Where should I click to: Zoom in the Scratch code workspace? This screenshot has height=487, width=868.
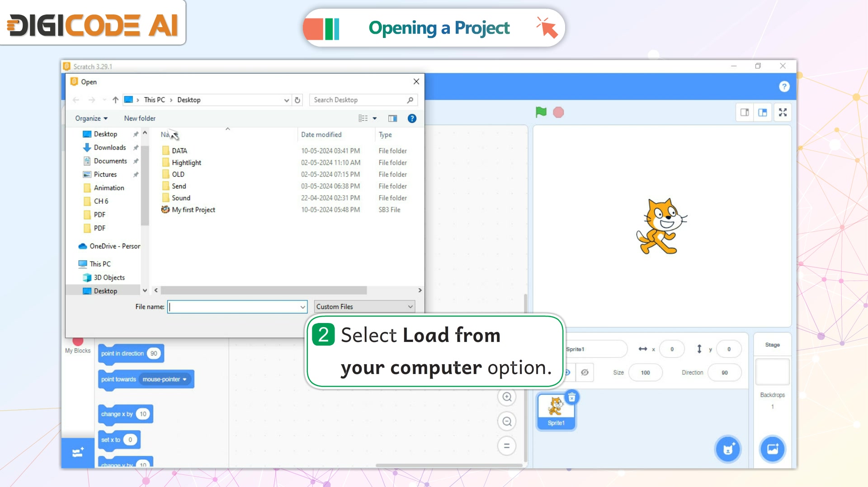(x=507, y=397)
